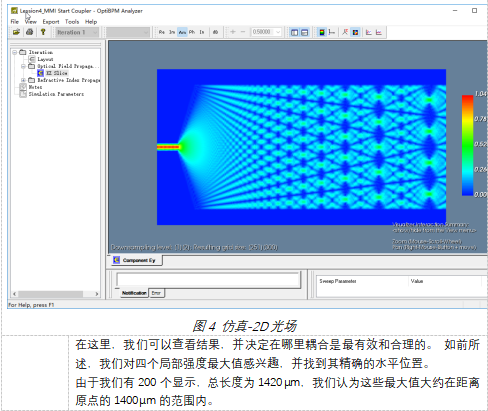Select Notes in the project tree
The width and height of the screenshot is (488, 411).
pyautogui.click(x=35, y=87)
